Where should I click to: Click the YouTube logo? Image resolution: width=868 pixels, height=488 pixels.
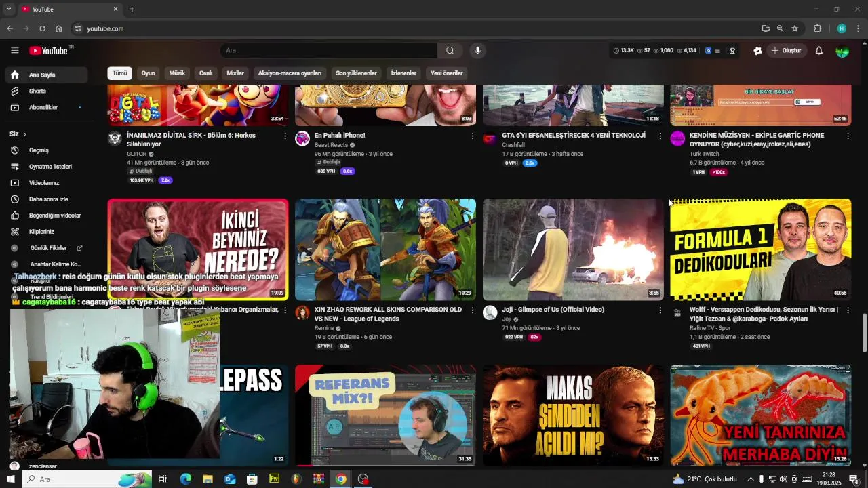click(48, 51)
